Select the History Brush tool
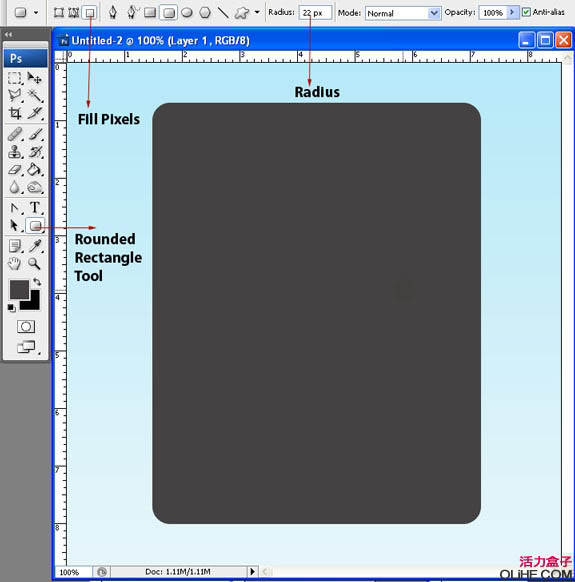This screenshot has height=582, width=575. coord(35,152)
